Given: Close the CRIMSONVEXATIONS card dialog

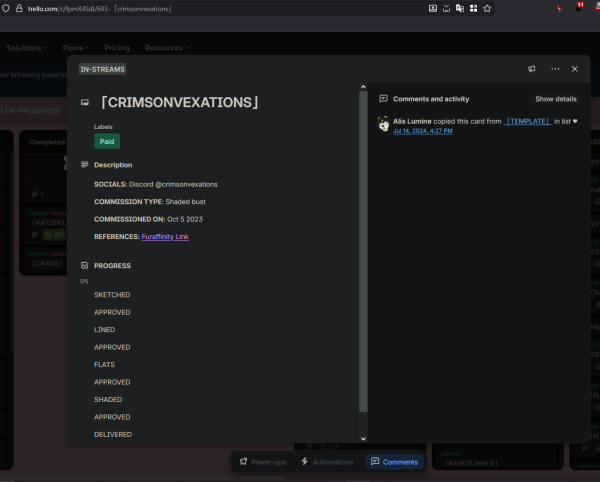Looking at the screenshot, I should tap(575, 69).
